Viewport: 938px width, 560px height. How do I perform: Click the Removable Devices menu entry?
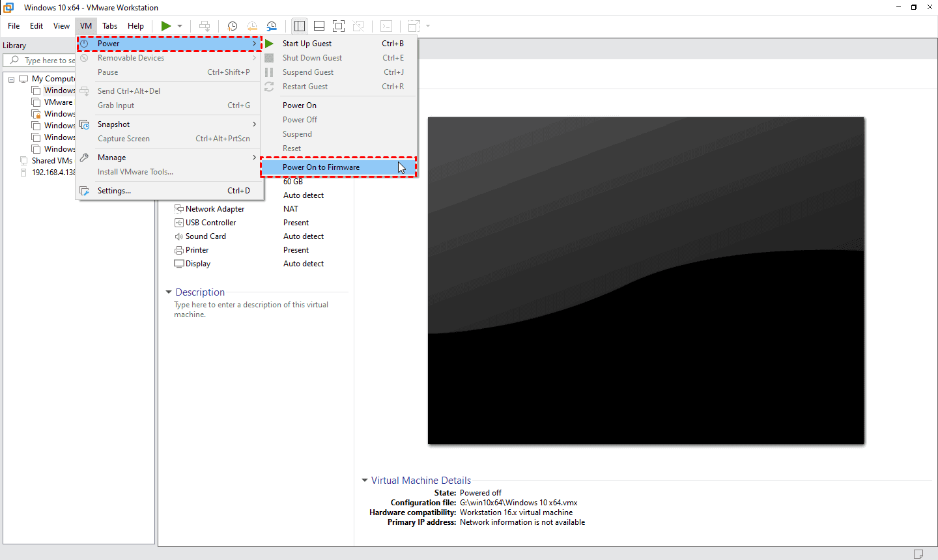[169, 58]
